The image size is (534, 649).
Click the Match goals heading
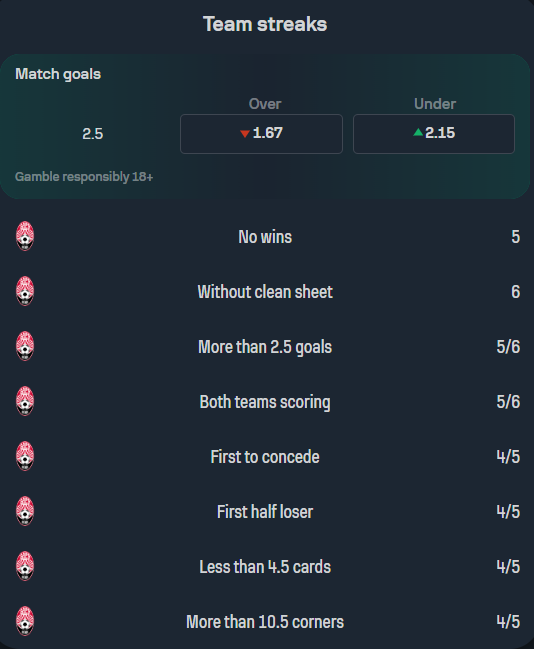tap(58, 74)
